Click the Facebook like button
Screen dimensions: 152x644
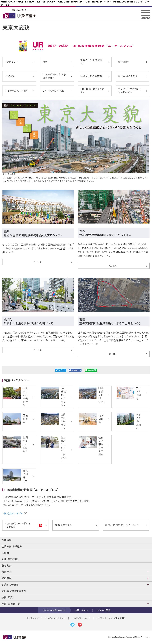pyautogui.click(x=75, y=370)
